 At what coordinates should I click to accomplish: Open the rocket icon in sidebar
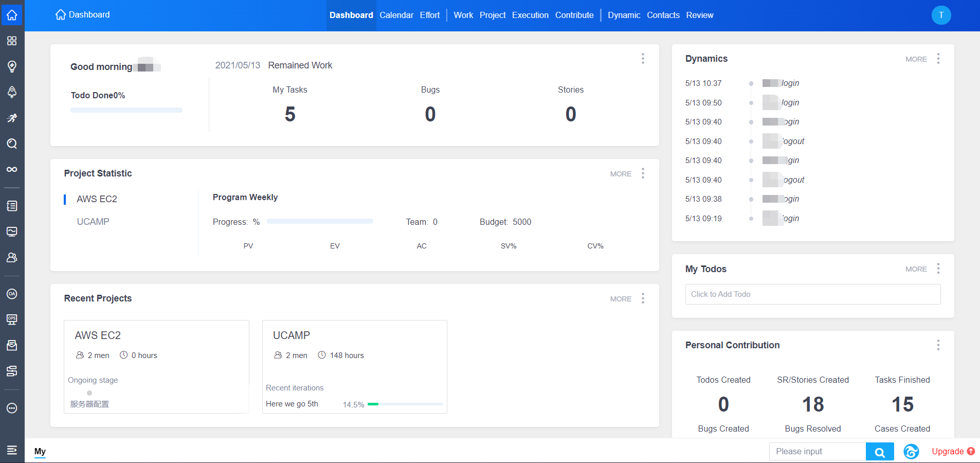pyautogui.click(x=12, y=92)
